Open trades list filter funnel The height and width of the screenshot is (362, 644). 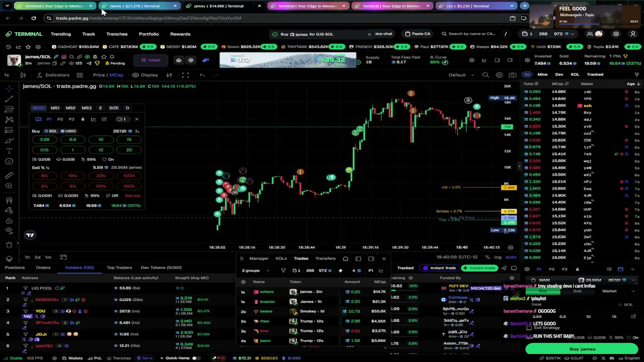tap(636, 74)
